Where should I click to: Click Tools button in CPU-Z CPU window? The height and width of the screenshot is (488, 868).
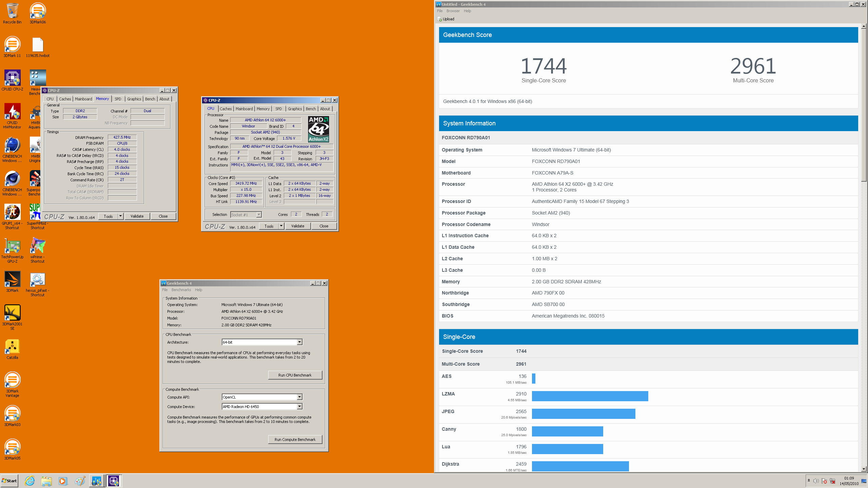pos(269,226)
